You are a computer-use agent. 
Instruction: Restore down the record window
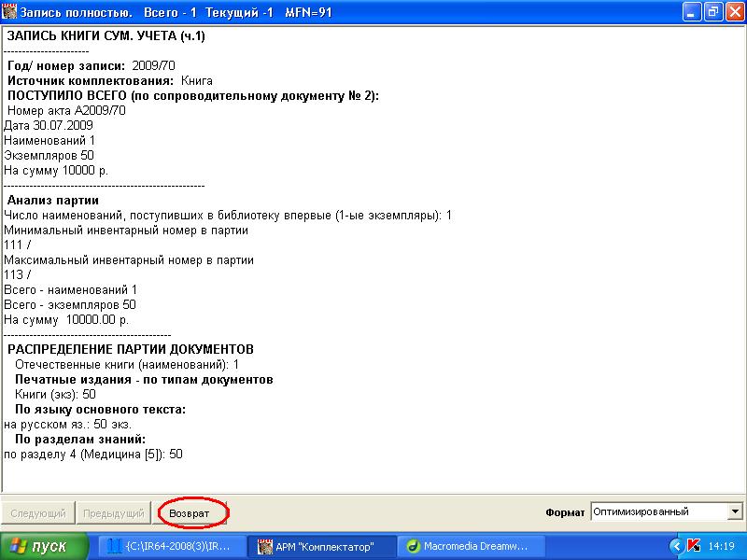712,12
